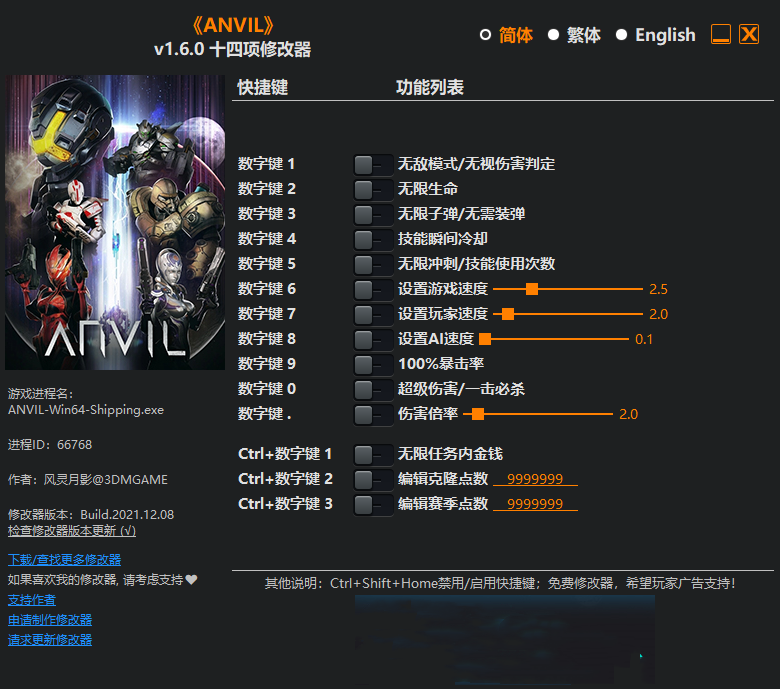Click the 数字键 0 hotkey label
The height and width of the screenshot is (689, 780).
pyautogui.click(x=267, y=389)
